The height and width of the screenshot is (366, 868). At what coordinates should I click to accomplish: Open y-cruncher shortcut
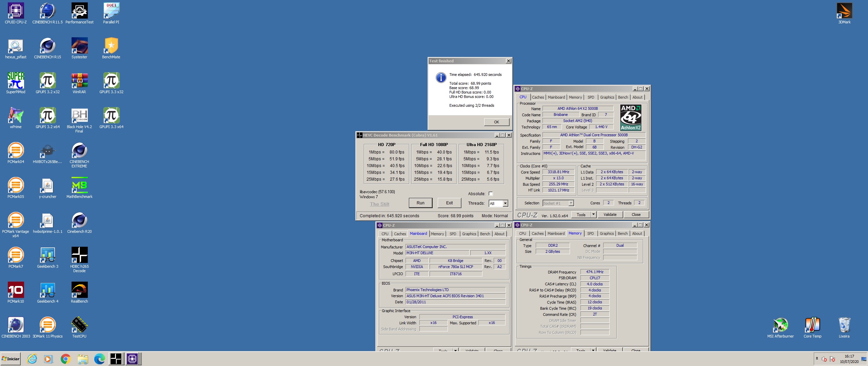click(x=47, y=188)
